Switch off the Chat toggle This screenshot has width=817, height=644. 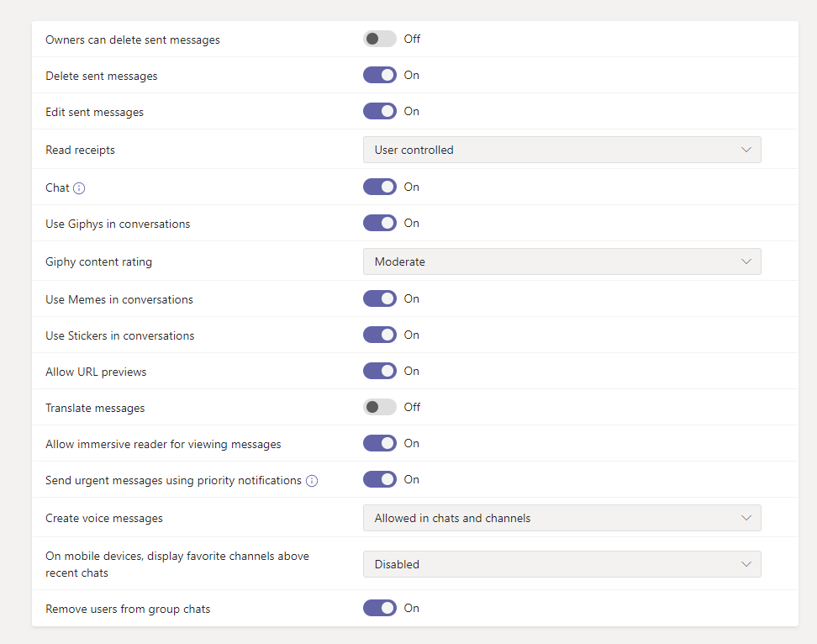[380, 187]
